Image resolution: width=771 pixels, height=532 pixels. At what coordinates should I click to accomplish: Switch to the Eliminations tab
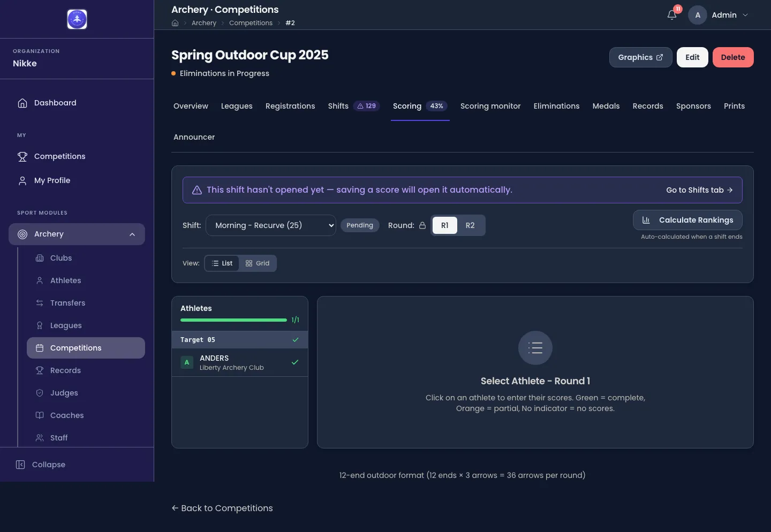tap(556, 106)
